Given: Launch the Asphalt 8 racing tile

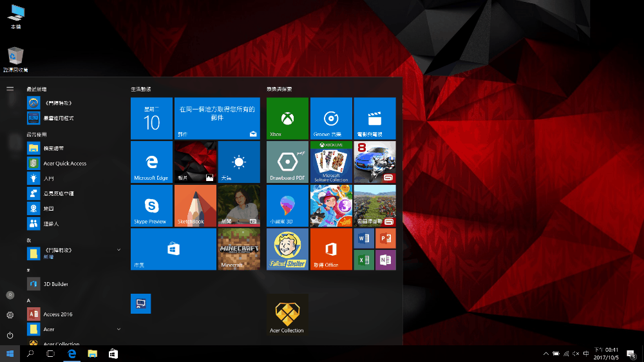Looking at the screenshot, I should pyautogui.click(x=375, y=162).
